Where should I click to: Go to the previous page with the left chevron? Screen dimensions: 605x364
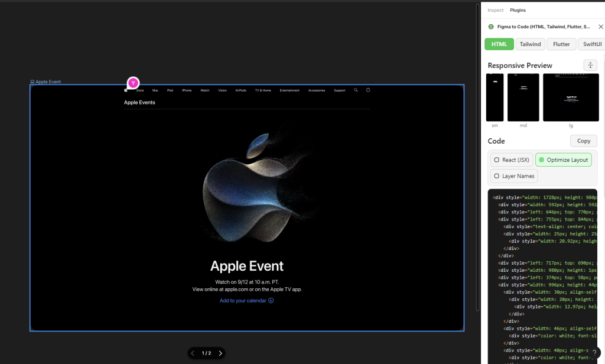(x=193, y=353)
